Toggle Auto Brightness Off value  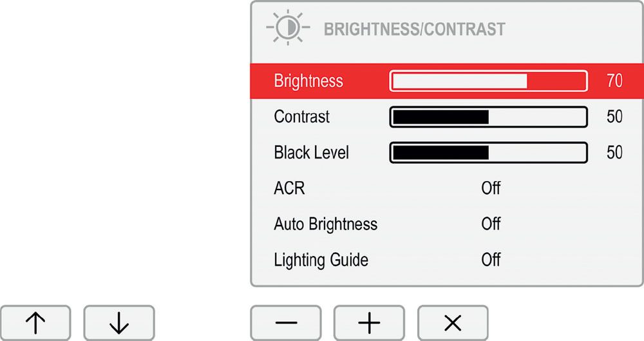(491, 224)
